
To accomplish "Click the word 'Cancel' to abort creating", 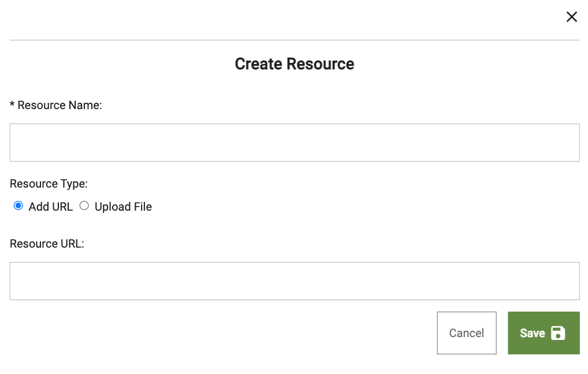I will (466, 333).
